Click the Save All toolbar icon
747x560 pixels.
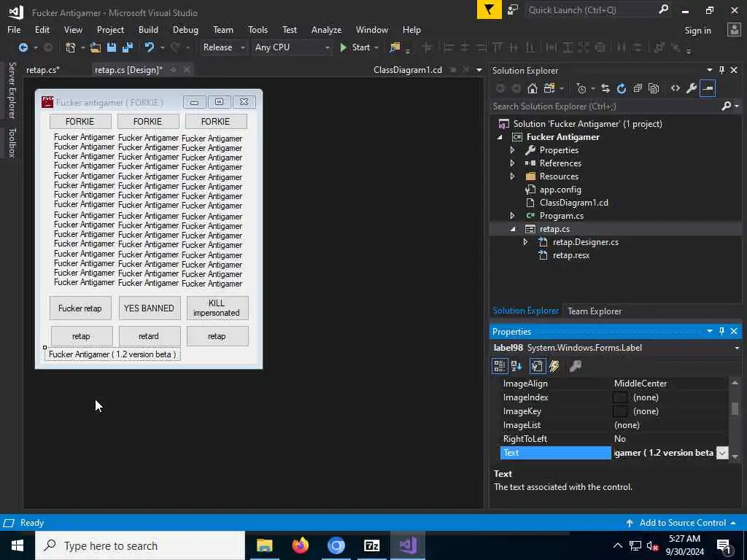click(x=128, y=47)
